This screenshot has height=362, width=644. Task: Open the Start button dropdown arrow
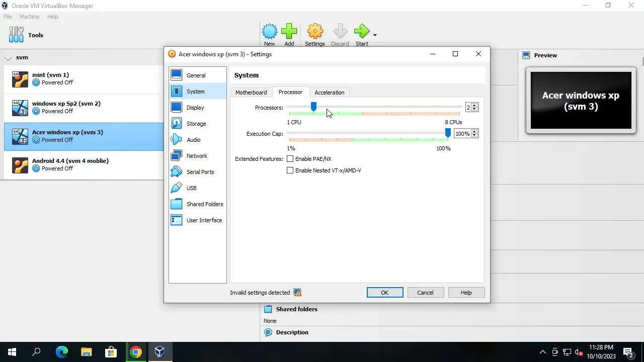pos(375,35)
